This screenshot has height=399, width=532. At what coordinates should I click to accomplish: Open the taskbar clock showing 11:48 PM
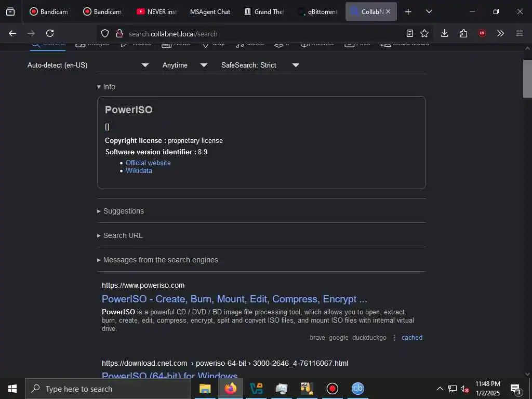click(x=487, y=389)
